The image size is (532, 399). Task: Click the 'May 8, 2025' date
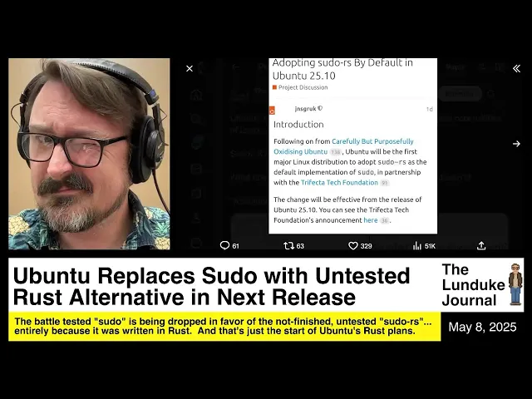[482, 327]
